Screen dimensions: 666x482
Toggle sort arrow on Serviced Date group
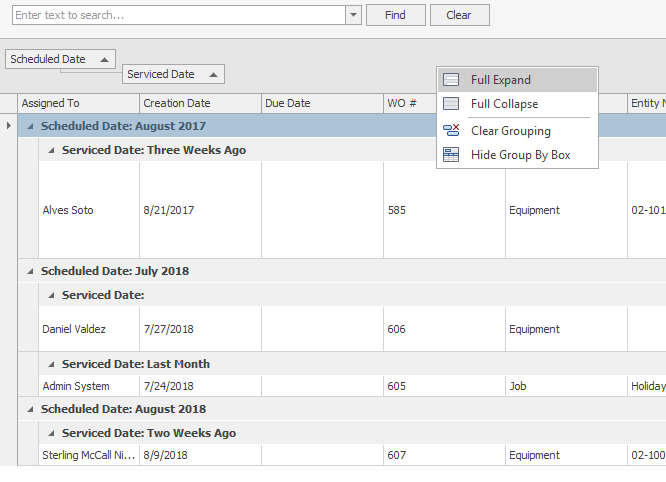pyautogui.click(x=214, y=75)
